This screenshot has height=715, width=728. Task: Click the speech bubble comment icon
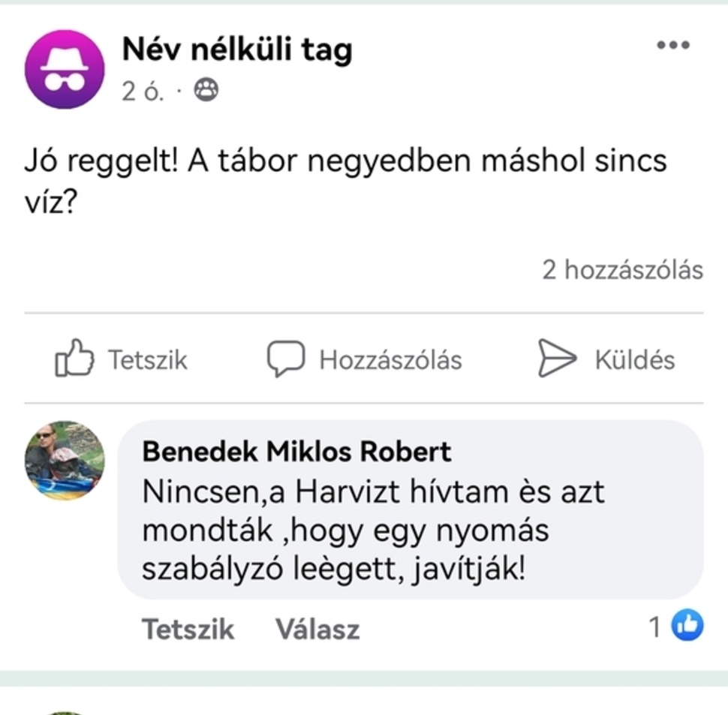click(x=285, y=359)
